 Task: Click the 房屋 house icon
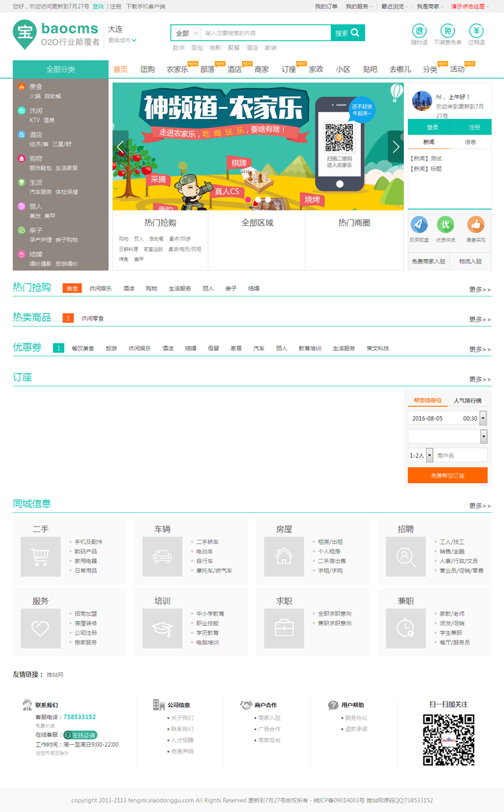pyautogui.click(x=284, y=557)
